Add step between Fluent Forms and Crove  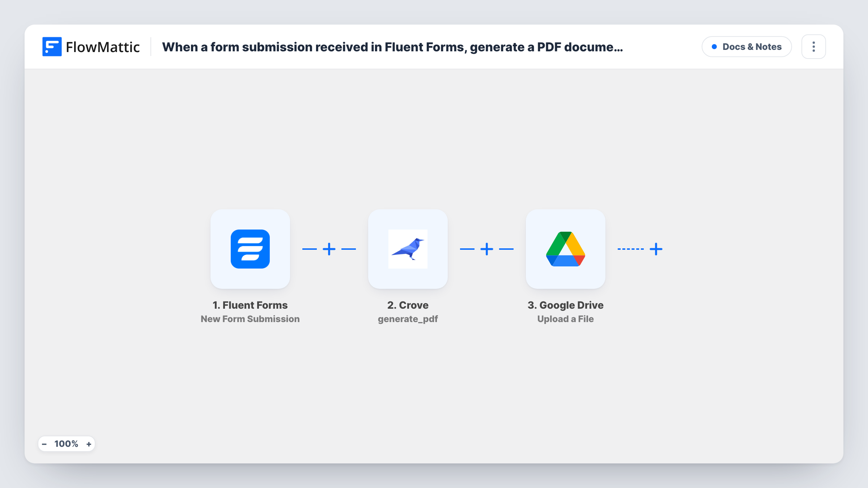pos(329,249)
